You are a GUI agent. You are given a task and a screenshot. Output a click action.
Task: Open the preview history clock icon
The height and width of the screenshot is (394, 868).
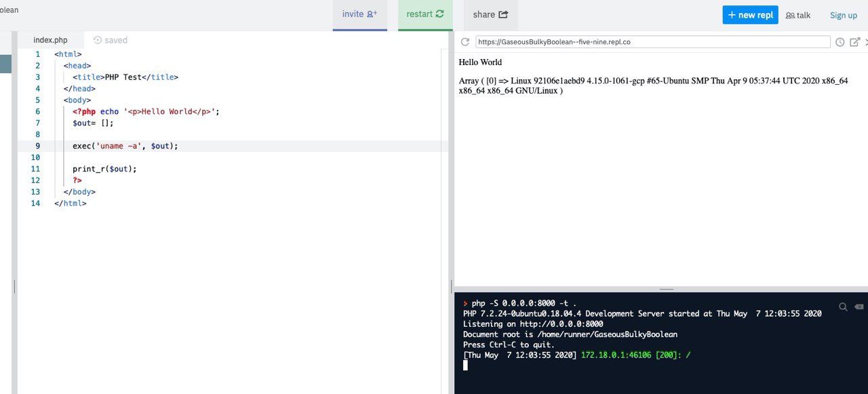[840, 42]
